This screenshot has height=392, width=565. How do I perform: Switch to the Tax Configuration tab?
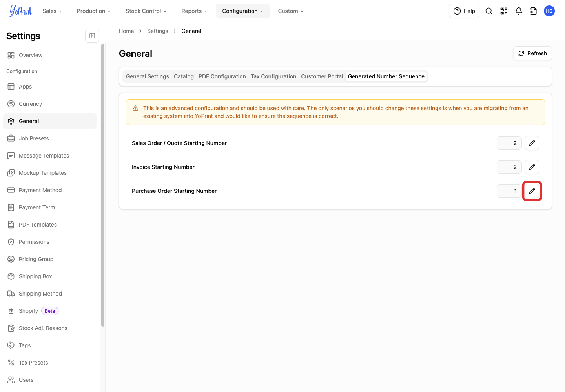tap(273, 76)
